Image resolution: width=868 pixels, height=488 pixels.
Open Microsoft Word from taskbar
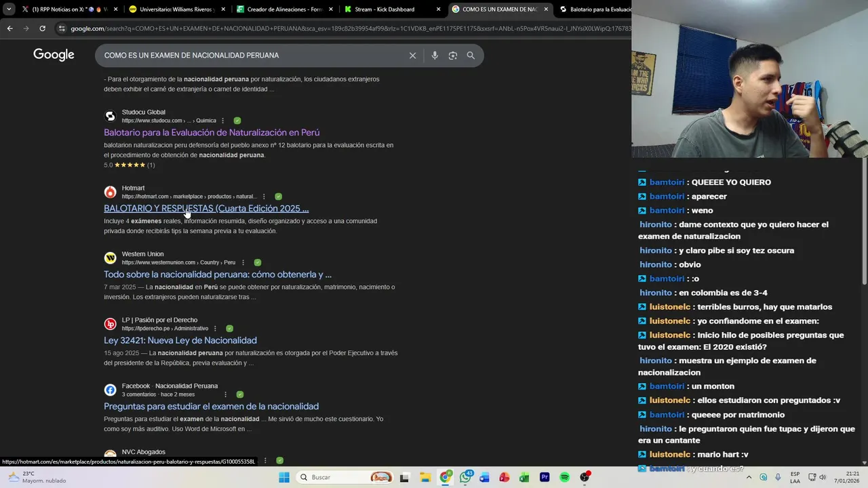click(484, 477)
